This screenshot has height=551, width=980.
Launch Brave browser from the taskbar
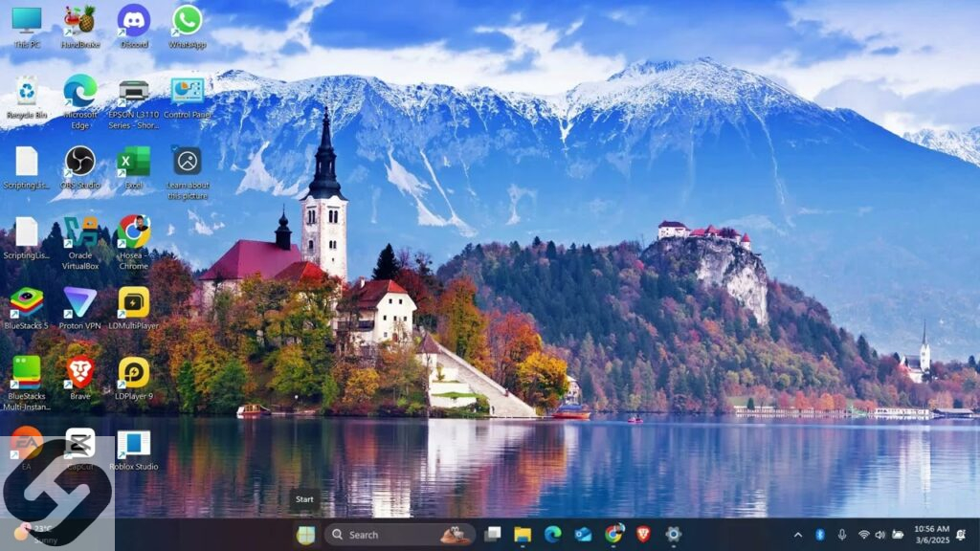[643, 535]
